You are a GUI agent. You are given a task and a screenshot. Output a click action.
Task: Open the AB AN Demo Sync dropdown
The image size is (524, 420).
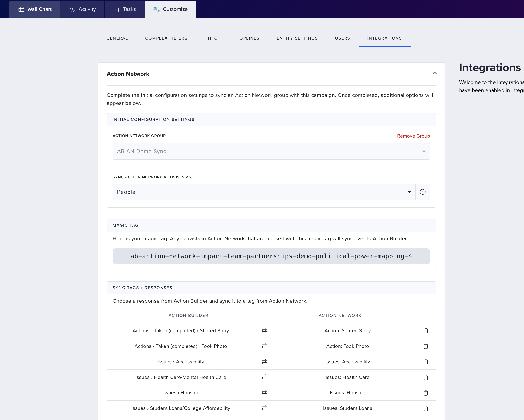pyautogui.click(x=271, y=151)
